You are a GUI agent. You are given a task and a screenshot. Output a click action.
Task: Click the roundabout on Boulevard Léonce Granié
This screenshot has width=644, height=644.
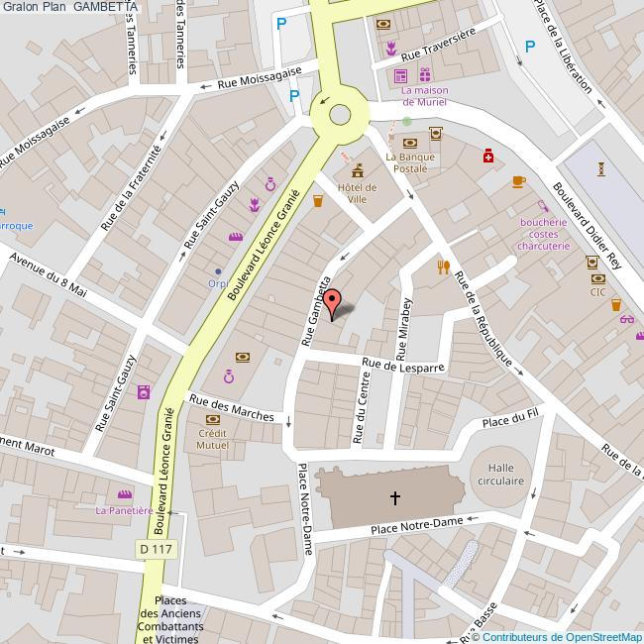[339, 112]
